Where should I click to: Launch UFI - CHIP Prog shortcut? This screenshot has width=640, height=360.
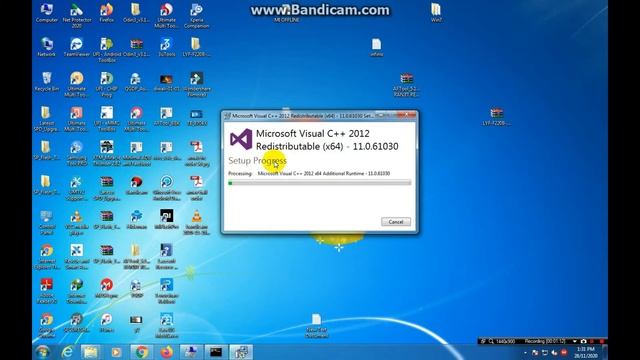point(107,84)
